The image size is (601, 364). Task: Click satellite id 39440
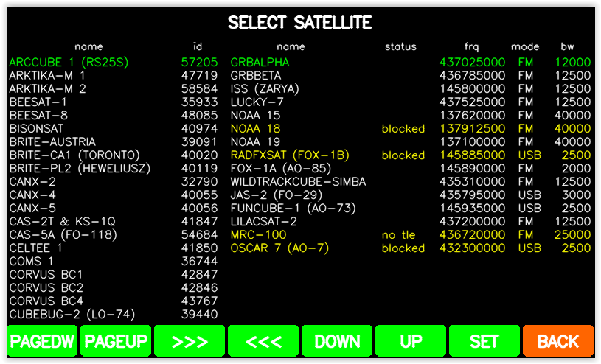click(x=199, y=314)
